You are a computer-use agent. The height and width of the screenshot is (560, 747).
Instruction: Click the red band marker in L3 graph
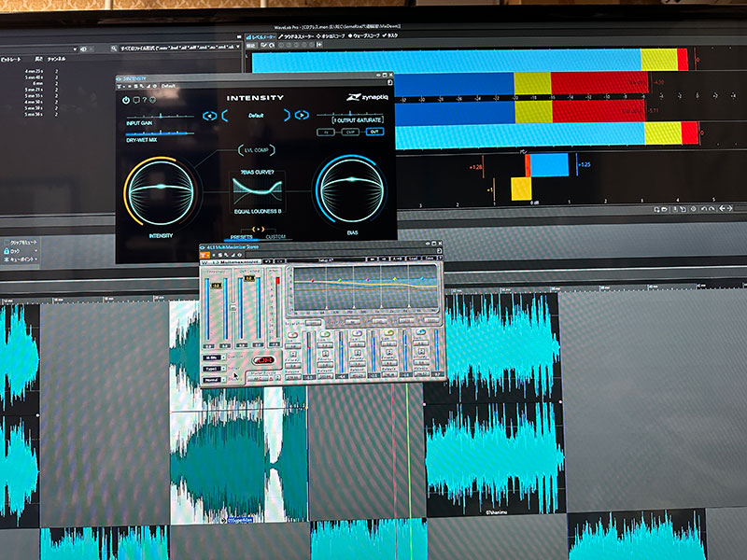(x=313, y=281)
